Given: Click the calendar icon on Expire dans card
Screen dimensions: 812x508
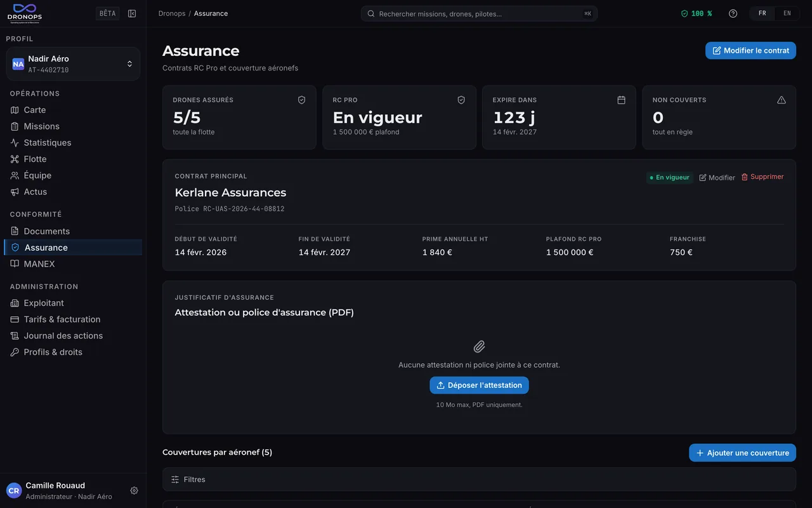Looking at the screenshot, I should (x=621, y=100).
